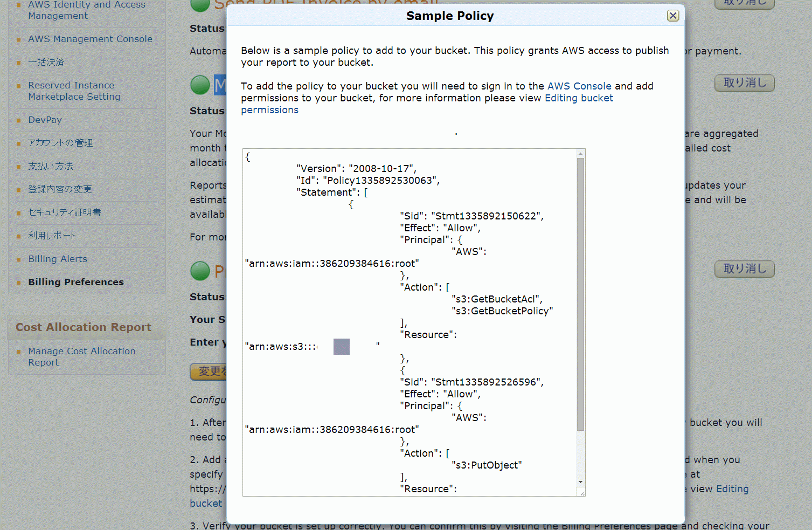
Task: Open Manage Cost Allocation Report link
Action: click(82, 357)
